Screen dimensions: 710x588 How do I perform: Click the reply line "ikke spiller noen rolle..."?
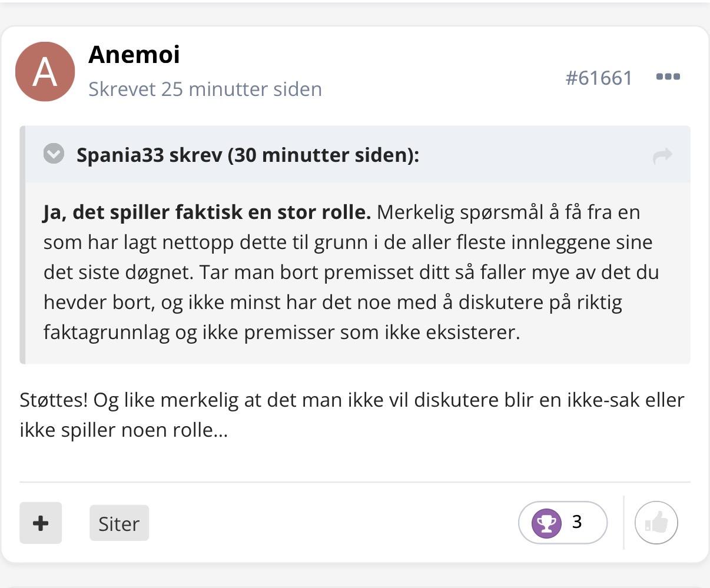124,430
